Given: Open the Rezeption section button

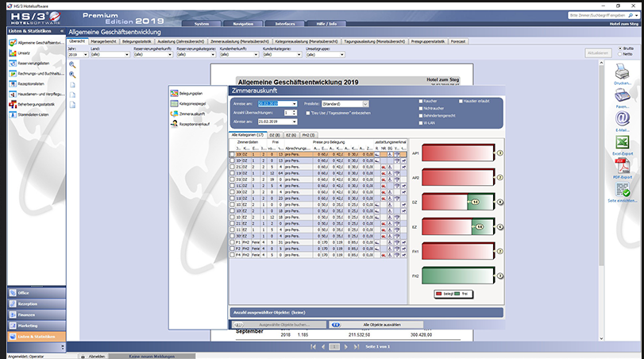Looking at the screenshot, I should [x=37, y=304].
